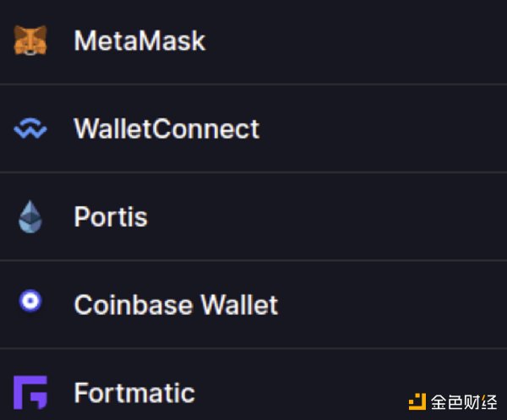Connect using the MetaMask list option
The width and height of the screenshot is (507, 420).
coord(253,41)
